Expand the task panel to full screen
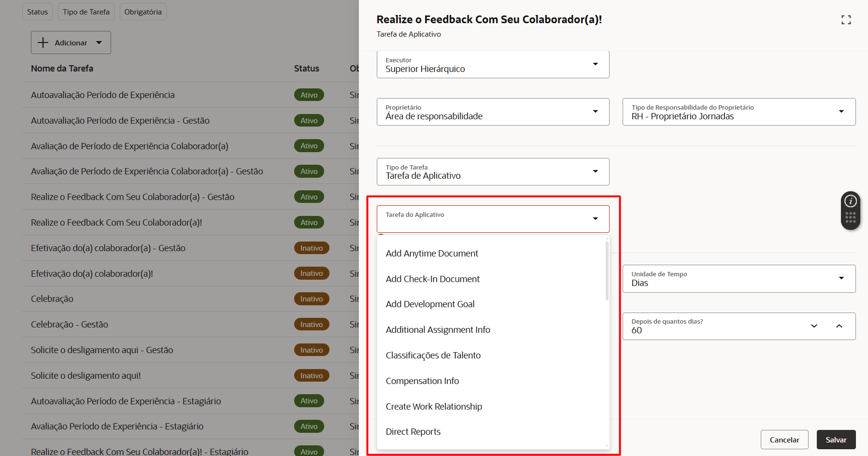This screenshot has width=868, height=456. click(x=846, y=20)
